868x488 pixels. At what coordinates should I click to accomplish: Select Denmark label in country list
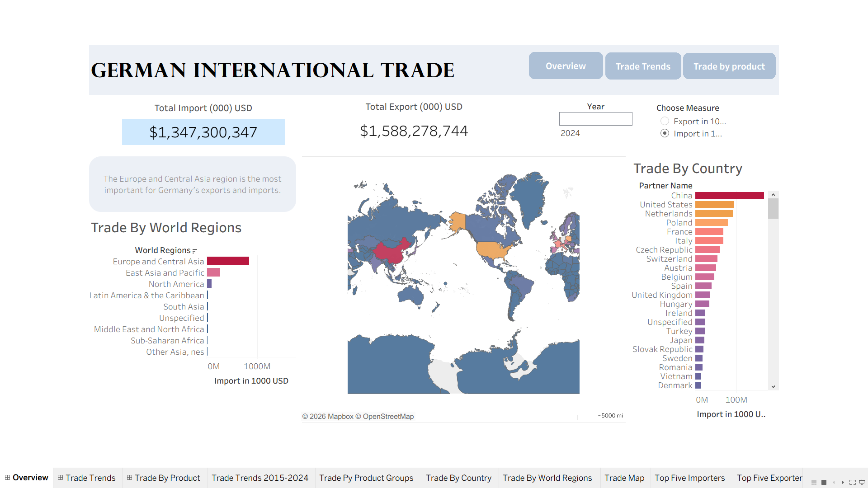tap(675, 385)
